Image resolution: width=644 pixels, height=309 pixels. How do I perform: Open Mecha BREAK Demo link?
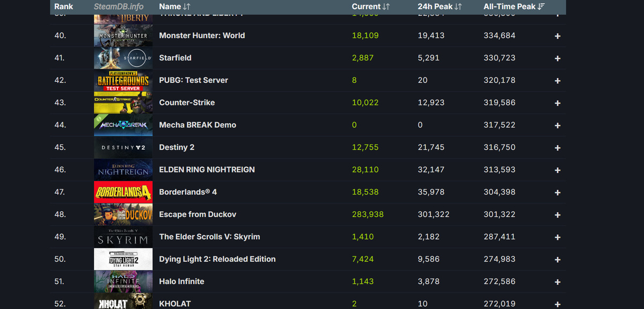coord(197,125)
